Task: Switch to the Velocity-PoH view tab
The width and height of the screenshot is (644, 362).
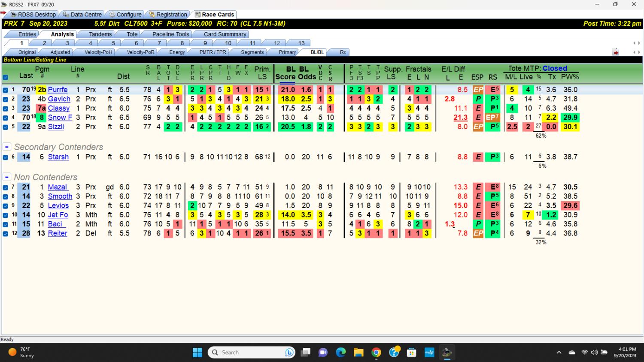Action: pos(98,52)
